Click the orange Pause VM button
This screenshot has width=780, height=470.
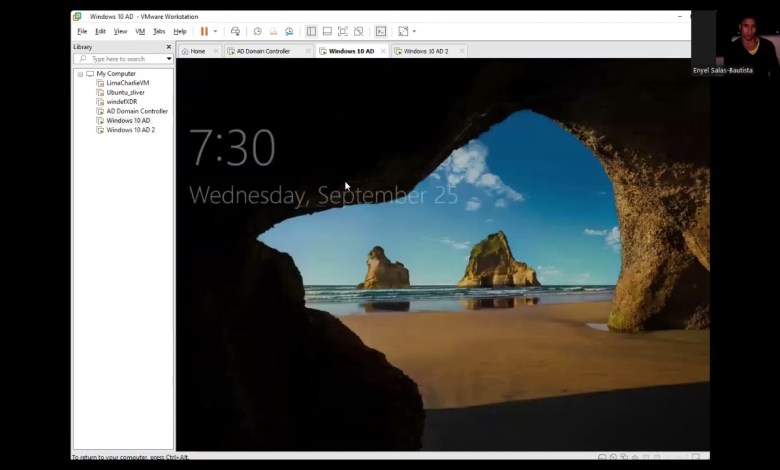204,31
